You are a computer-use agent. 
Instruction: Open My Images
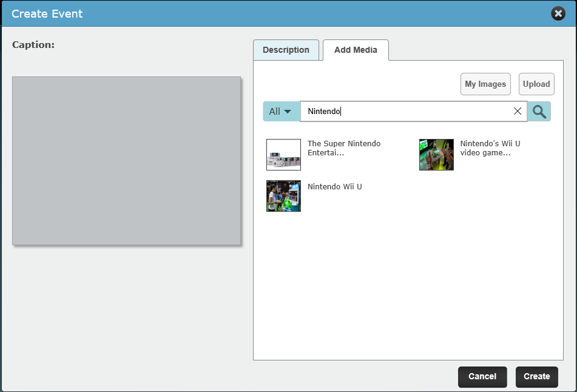[x=485, y=84]
